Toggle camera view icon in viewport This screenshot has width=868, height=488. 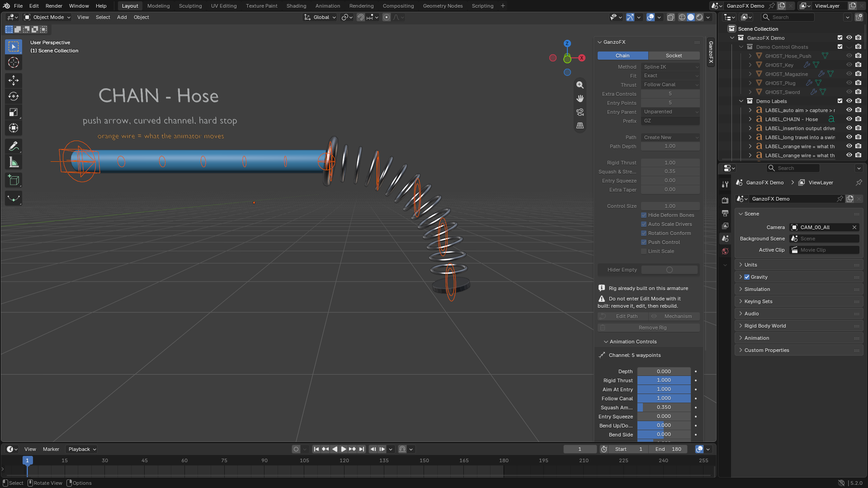click(580, 112)
